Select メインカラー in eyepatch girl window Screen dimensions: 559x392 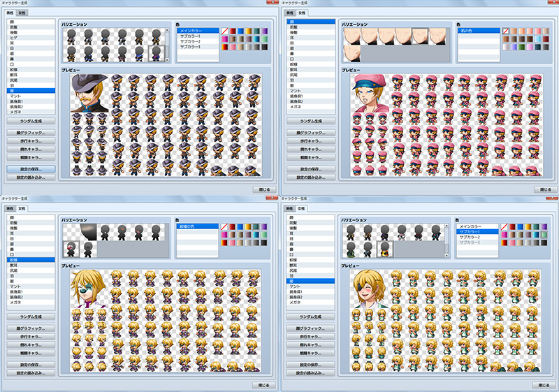(477, 226)
